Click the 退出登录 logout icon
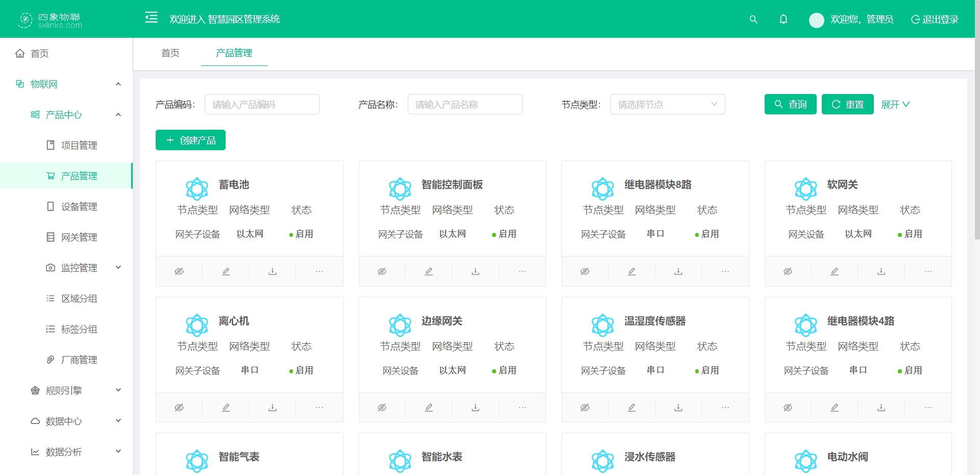 coord(914,19)
